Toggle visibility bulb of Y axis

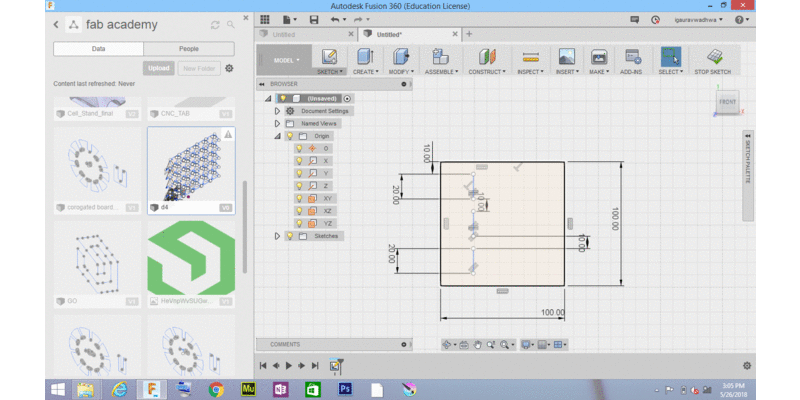299,173
